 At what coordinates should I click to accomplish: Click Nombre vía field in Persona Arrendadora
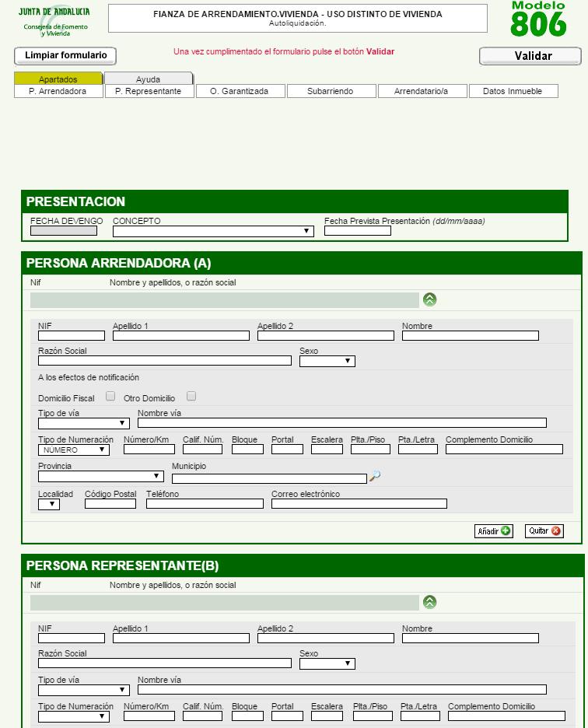click(342, 423)
